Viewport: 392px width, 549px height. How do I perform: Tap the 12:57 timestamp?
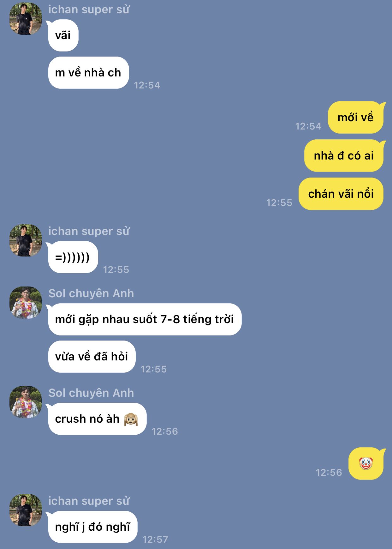click(x=155, y=539)
